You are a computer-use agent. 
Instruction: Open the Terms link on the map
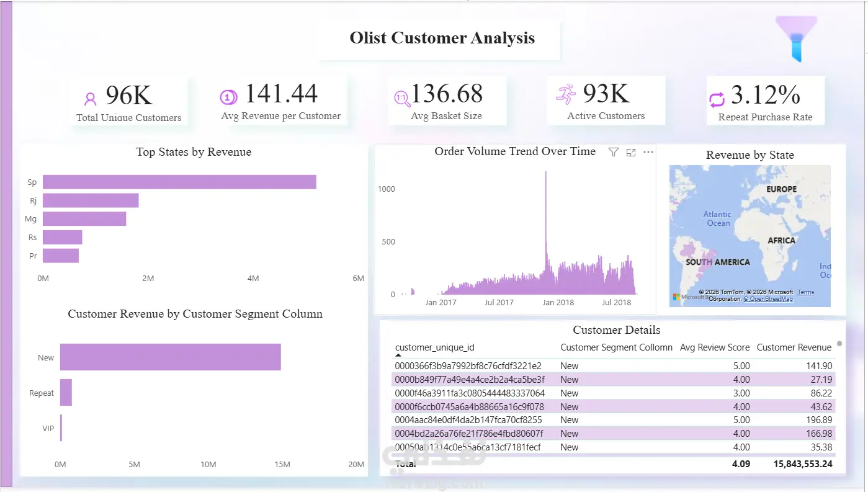805,292
